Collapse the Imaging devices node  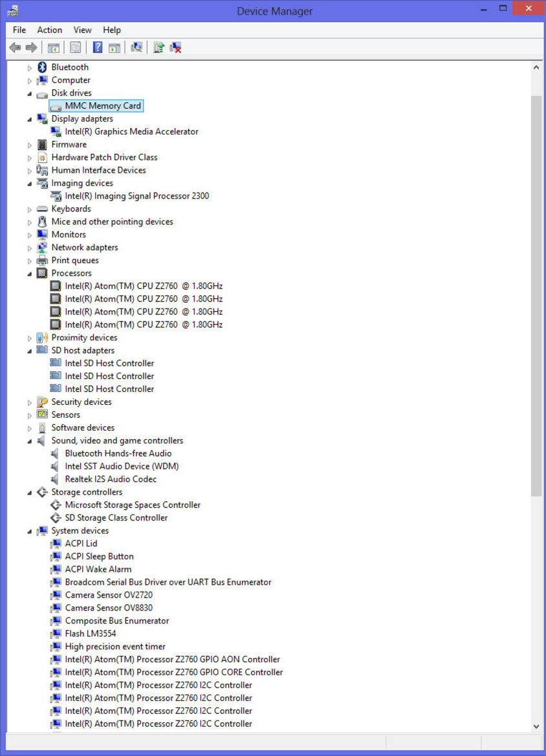click(29, 184)
